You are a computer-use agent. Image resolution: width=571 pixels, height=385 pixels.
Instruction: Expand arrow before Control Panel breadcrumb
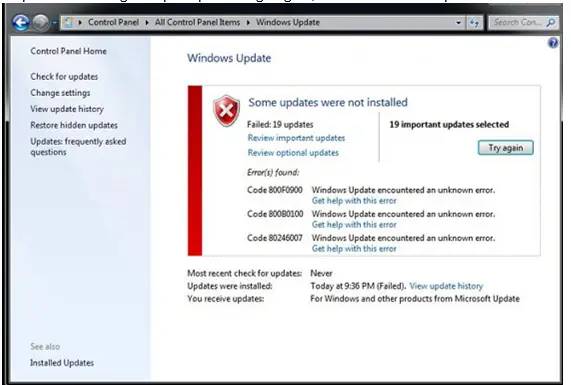(80, 23)
